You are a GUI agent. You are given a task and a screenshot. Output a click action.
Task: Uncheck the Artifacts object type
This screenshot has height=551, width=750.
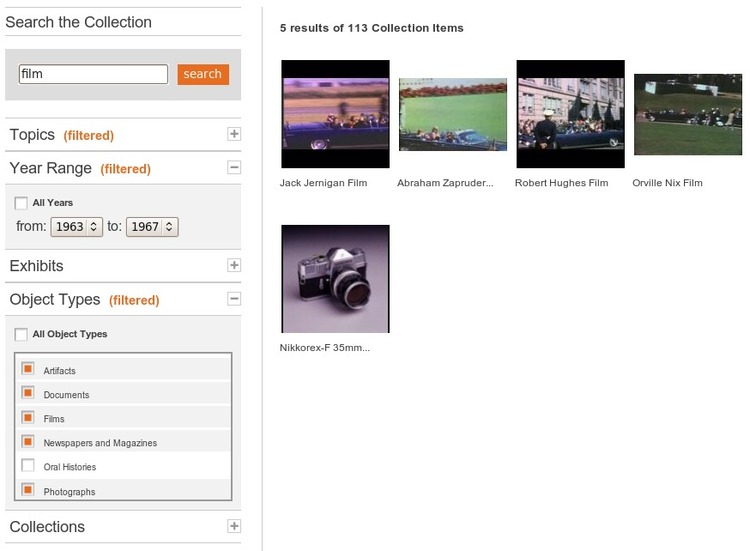click(x=28, y=369)
